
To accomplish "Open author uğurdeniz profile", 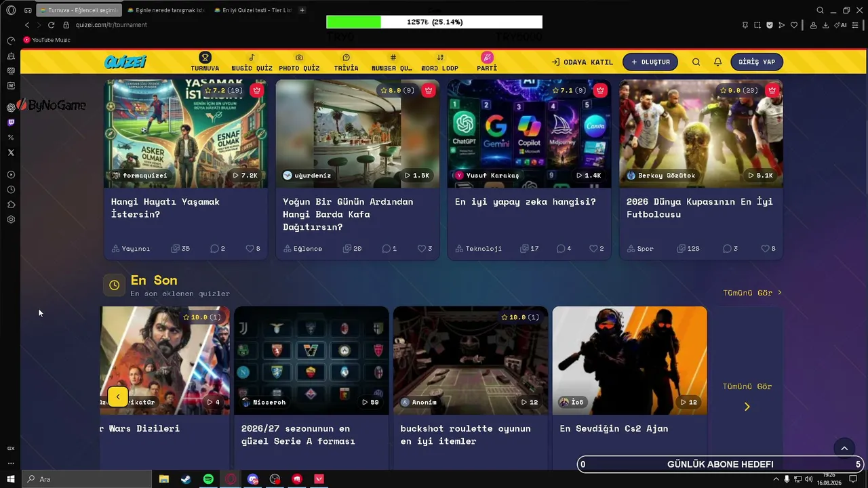I will tap(307, 176).
